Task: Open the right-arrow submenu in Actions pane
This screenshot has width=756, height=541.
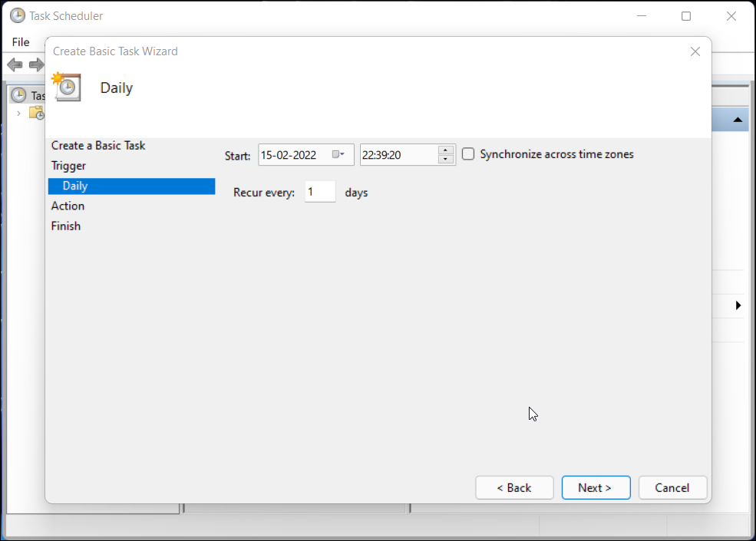Action: click(x=738, y=305)
